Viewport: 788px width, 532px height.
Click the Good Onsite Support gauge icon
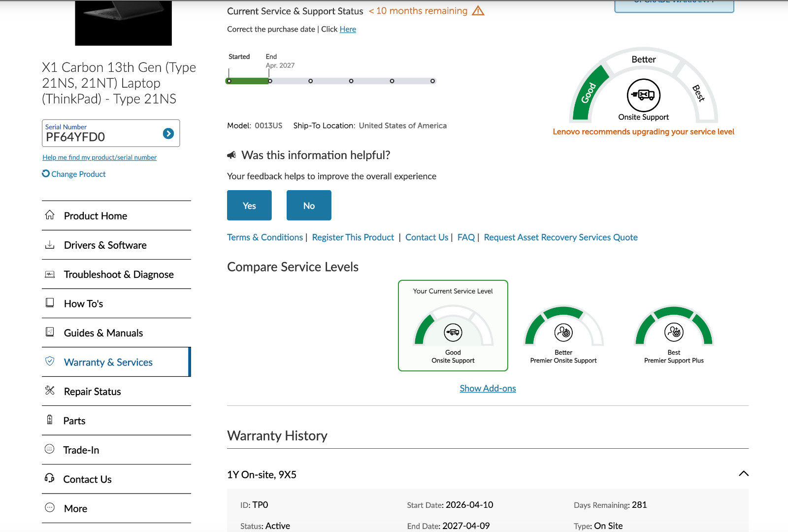(453, 332)
